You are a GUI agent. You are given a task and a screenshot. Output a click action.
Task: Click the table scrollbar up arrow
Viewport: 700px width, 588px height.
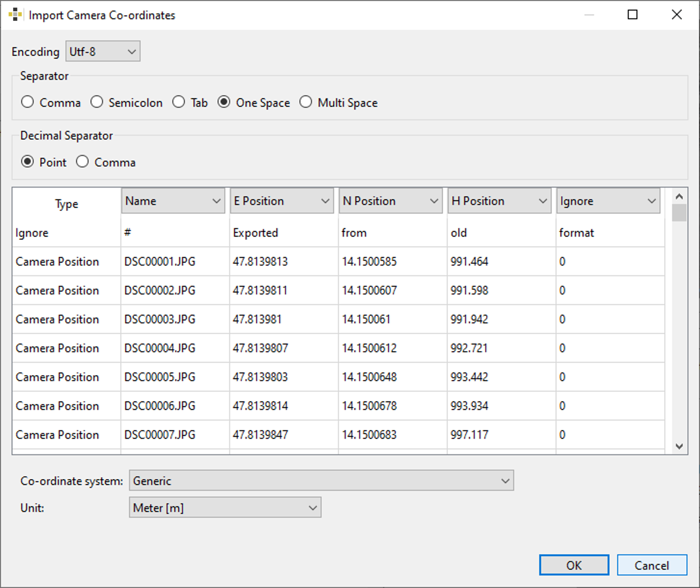(679, 197)
